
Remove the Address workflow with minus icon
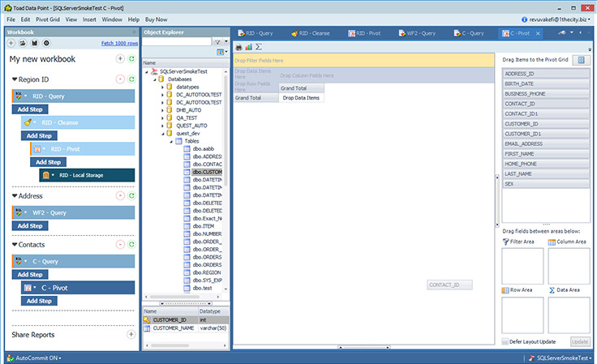[x=120, y=195]
